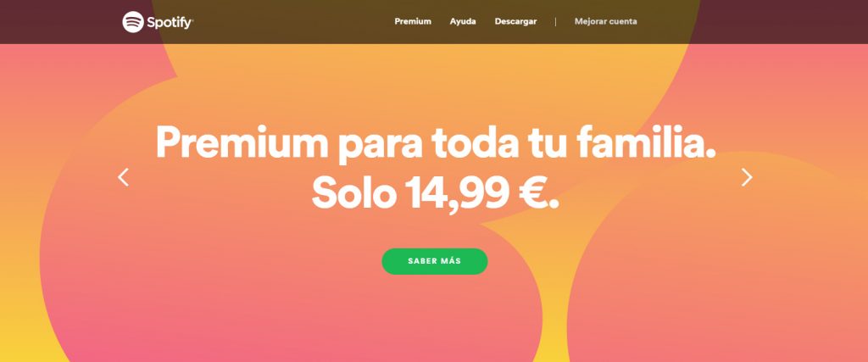Click the divider before Mejorar cuenta
This screenshot has height=362, width=868.
click(x=555, y=21)
